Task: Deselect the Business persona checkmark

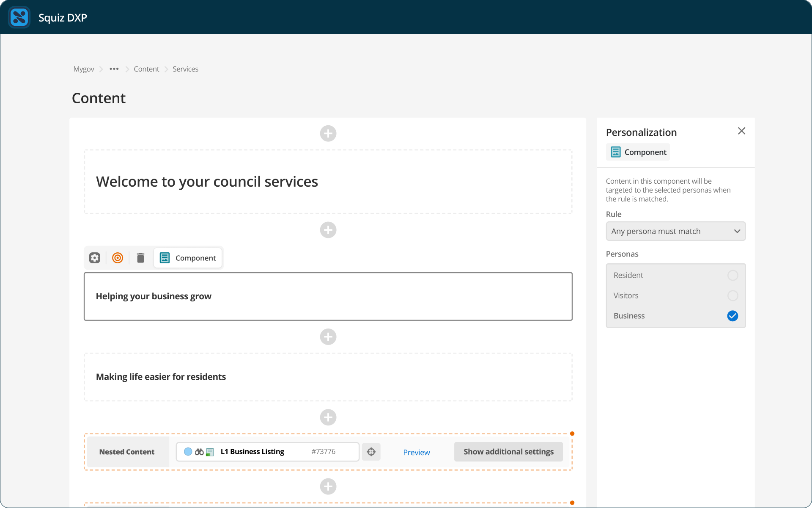Action: point(732,316)
